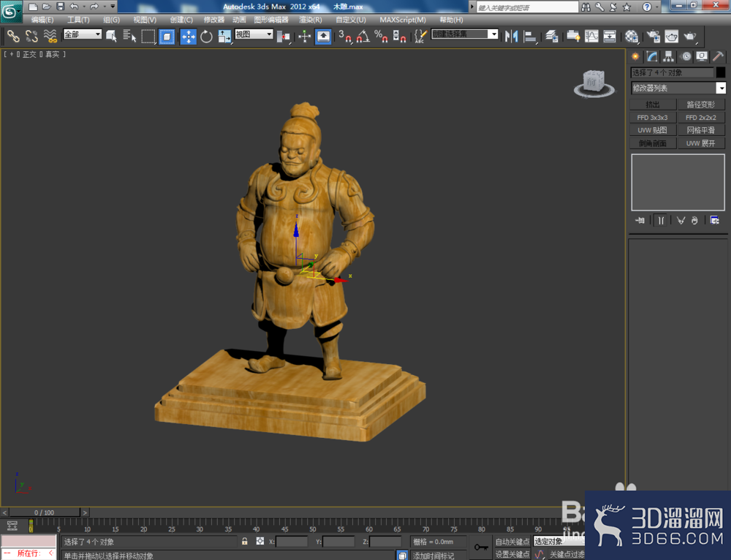Viewport: 731px width, 560px height.
Task: Click Bind to Space Warp icon
Action: tap(50, 36)
